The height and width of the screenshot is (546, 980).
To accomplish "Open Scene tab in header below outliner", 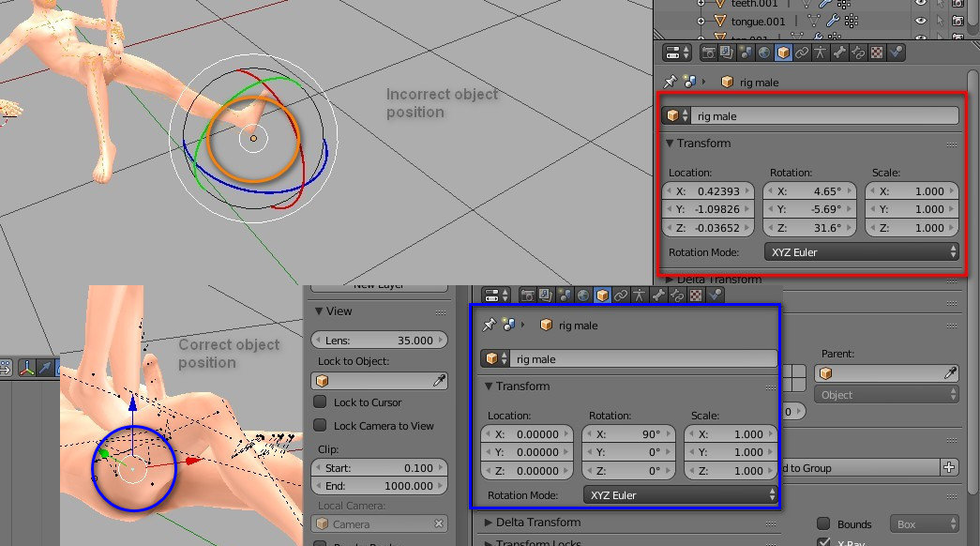I will (x=745, y=53).
